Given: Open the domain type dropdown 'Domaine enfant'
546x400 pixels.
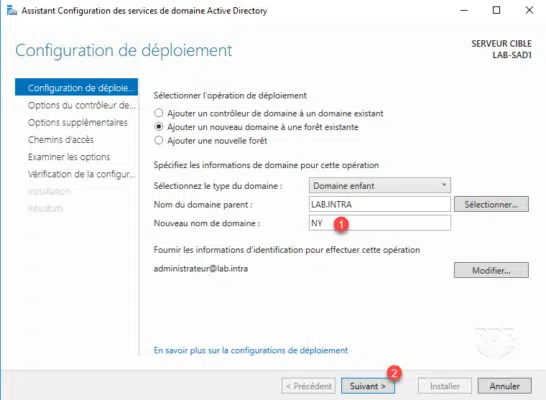Looking at the screenshot, I should click(x=380, y=186).
